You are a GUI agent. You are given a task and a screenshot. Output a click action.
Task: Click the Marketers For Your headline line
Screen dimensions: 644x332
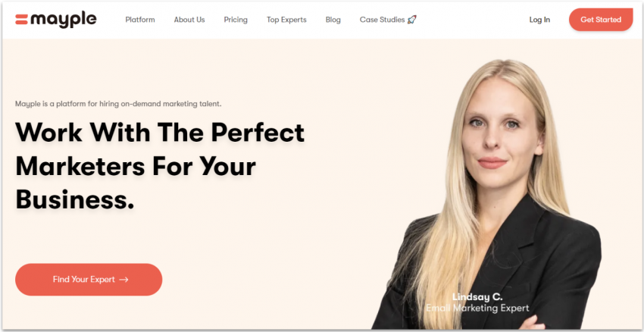(136, 167)
